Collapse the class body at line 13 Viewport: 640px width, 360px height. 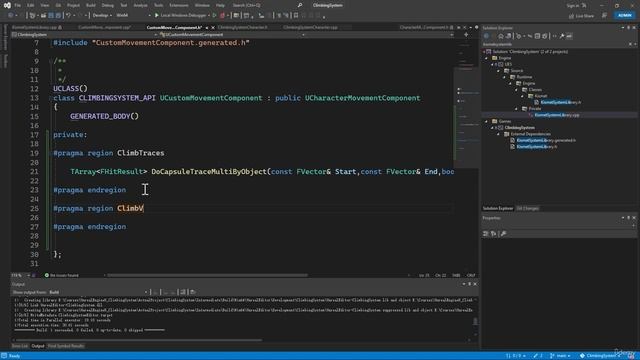[x=50, y=98]
